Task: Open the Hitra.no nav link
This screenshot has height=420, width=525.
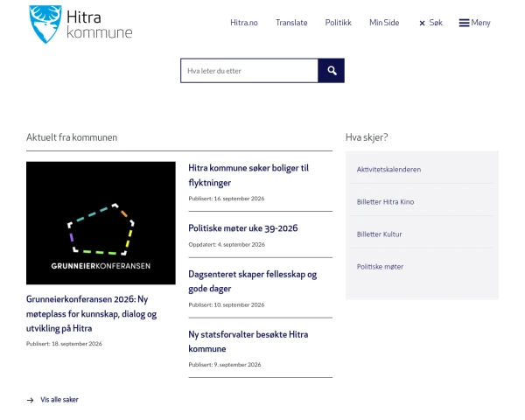Action: pos(244,23)
